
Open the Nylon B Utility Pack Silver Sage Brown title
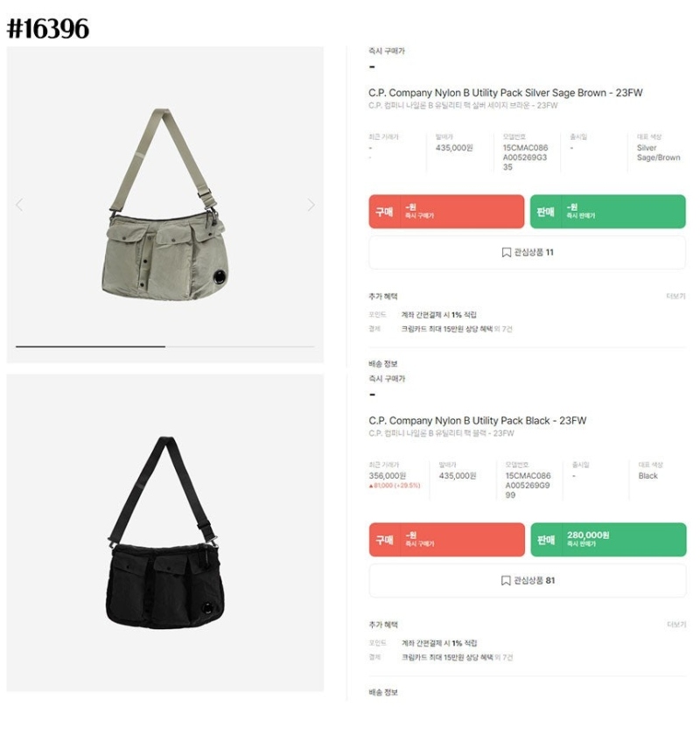(x=506, y=93)
